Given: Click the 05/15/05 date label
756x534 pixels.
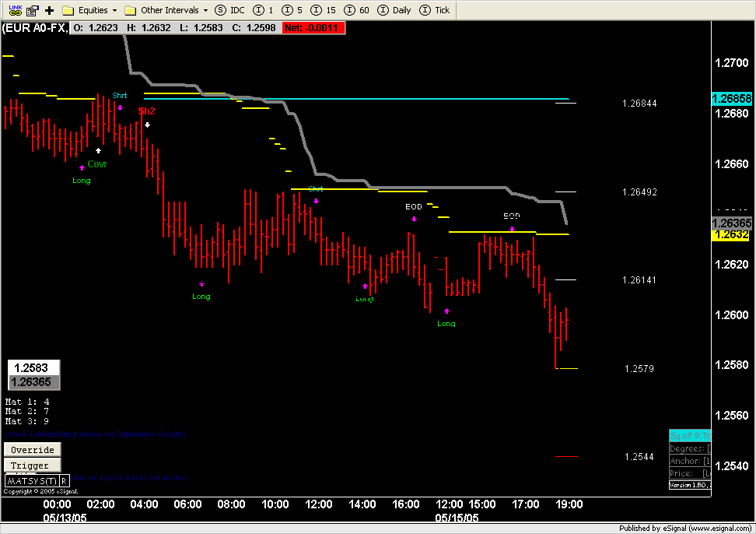Looking at the screenshot, I should tap(457, 518).
